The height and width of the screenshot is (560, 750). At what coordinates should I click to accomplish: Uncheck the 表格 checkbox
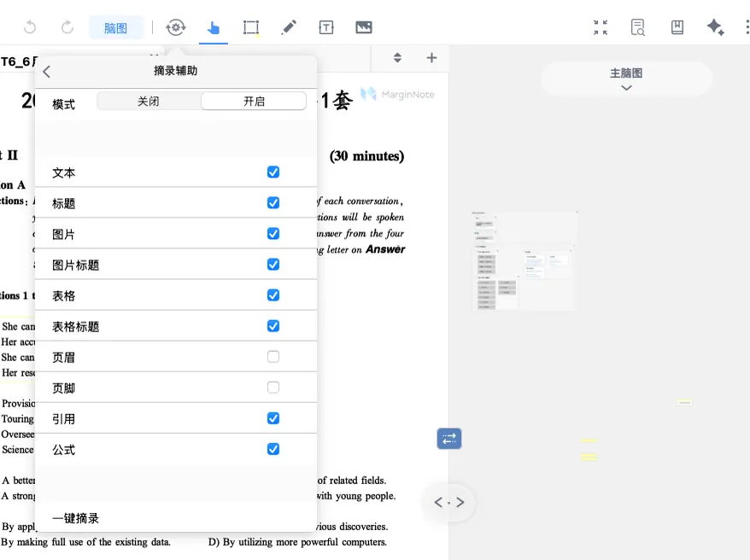[273, 295]
